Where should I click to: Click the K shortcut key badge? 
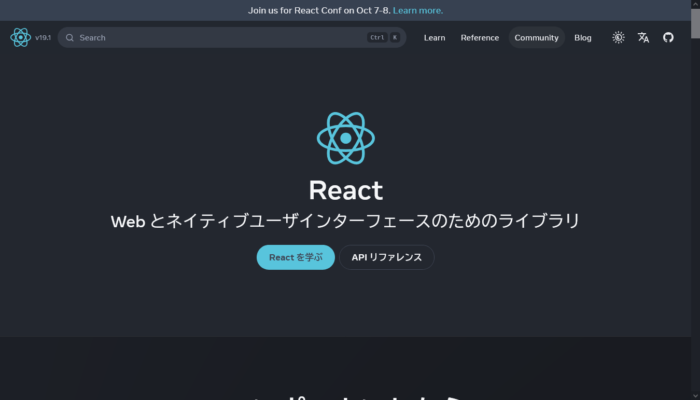click(395, 38)
